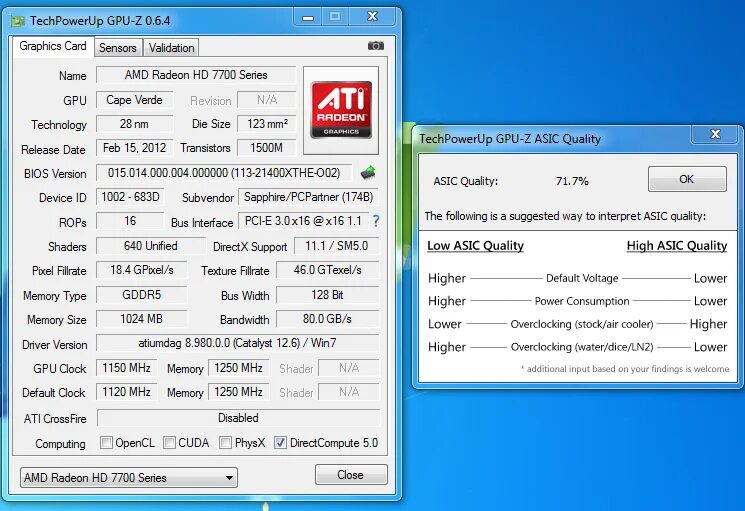Click the Pixel Fillrate field 18.4 GPixel/s

point(142,270)
